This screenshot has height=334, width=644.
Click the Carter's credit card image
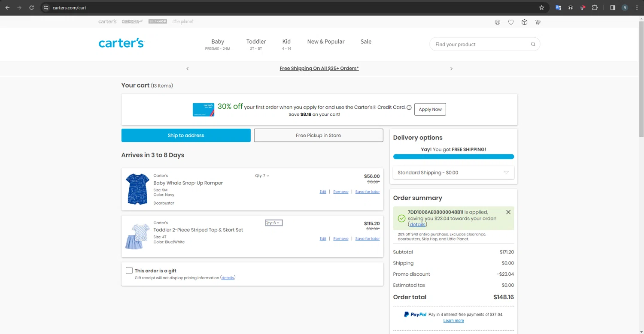tap(204, 110)
